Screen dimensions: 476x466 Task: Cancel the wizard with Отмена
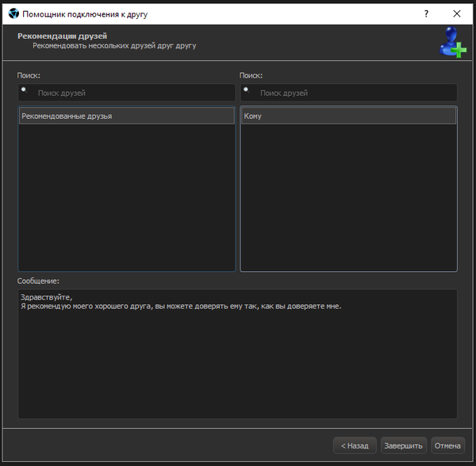tap(447, 445)
